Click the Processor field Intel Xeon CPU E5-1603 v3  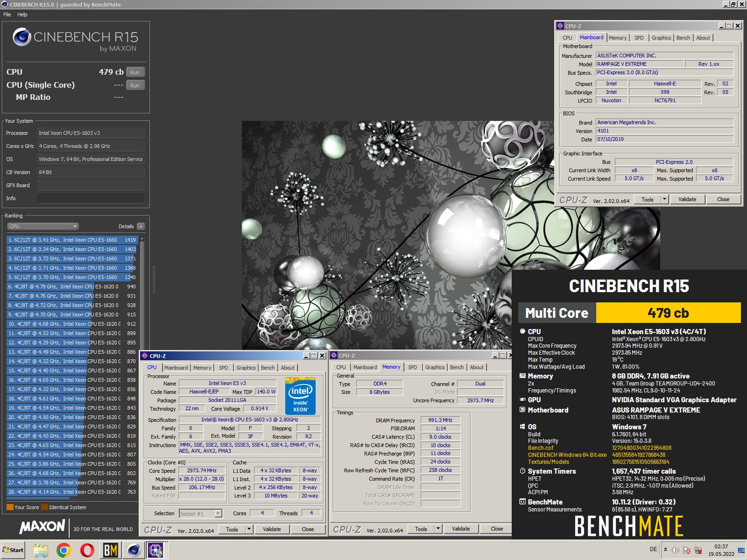91,133
